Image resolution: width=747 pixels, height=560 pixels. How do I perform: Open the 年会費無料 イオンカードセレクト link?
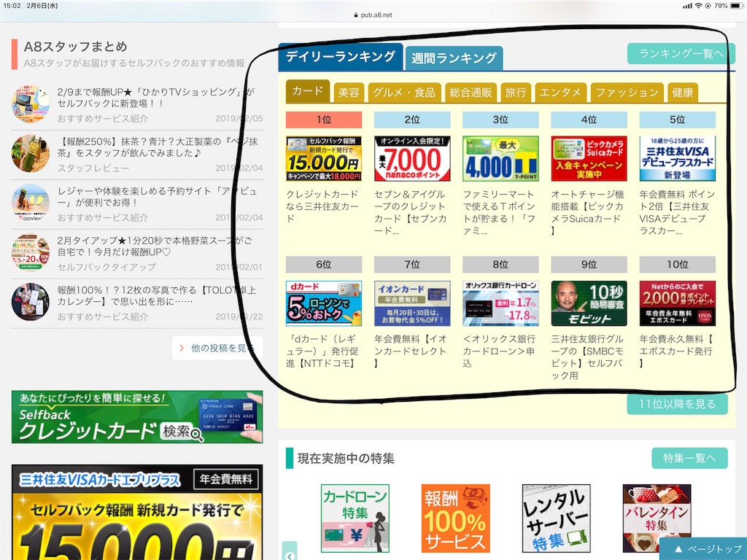pyautogui.click(x=411, y=351)
